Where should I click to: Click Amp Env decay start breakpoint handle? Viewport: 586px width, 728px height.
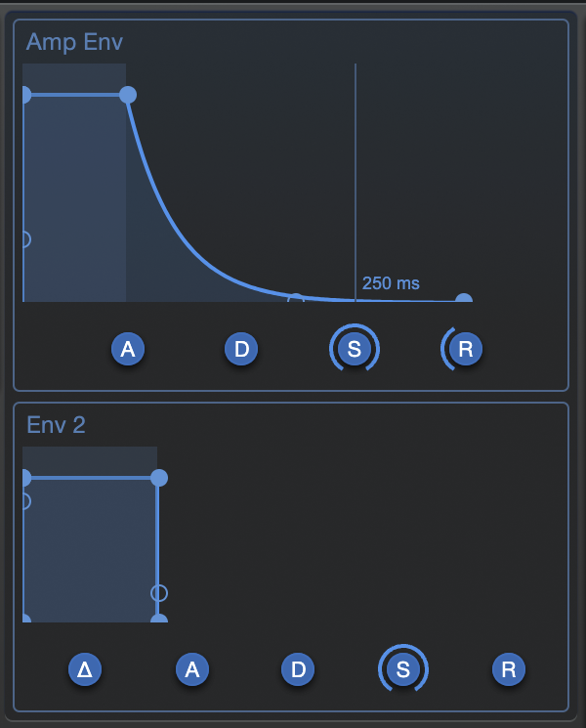(128, 95)
